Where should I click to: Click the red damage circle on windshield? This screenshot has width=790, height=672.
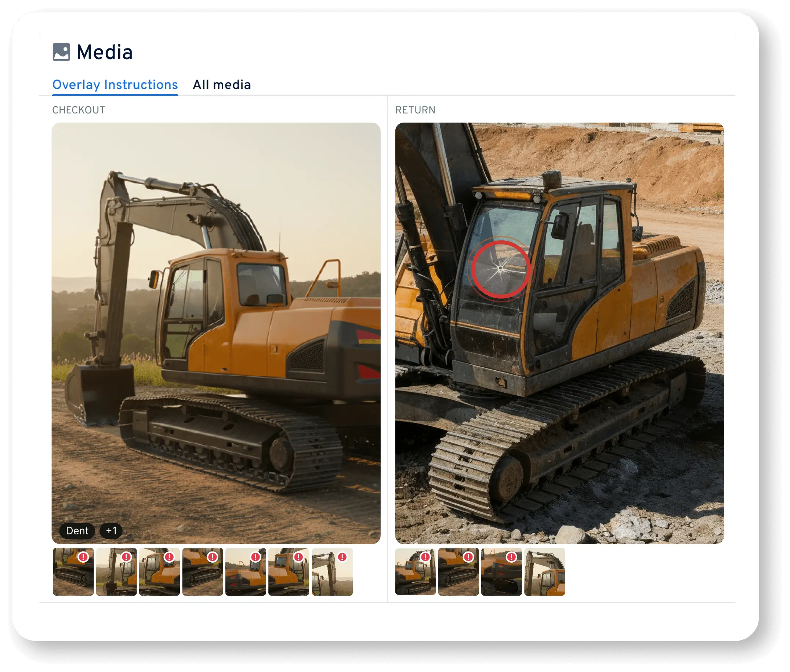pyautogui.click(x=500, y=269)
